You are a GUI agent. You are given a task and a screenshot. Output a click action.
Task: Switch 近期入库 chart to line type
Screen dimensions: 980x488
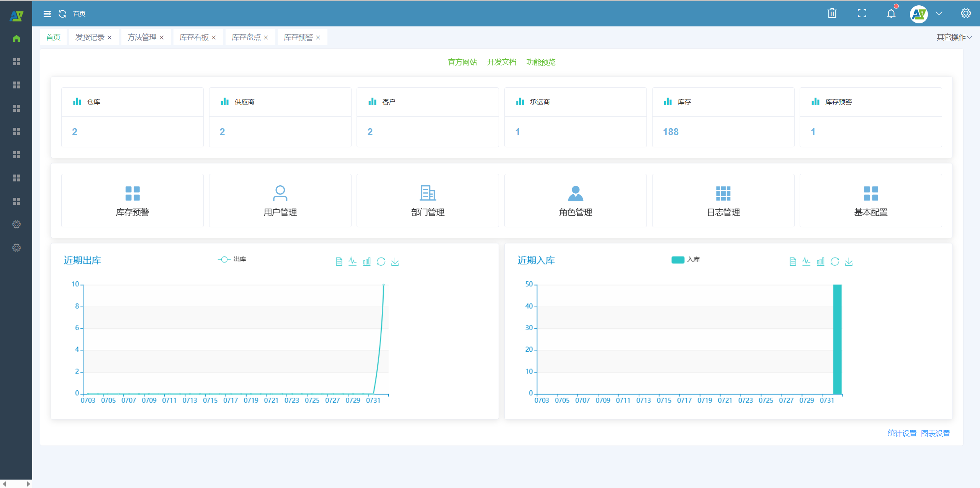pyautogui.click(x=807, y=261)
